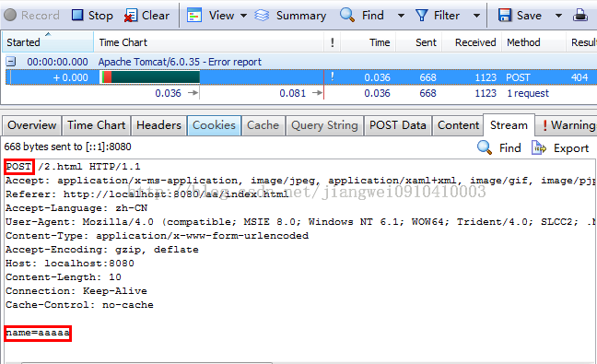Open the Query String tab
The width and height of the screenshot is (597, 364).
pyautogui.click(x=324, y=125)
